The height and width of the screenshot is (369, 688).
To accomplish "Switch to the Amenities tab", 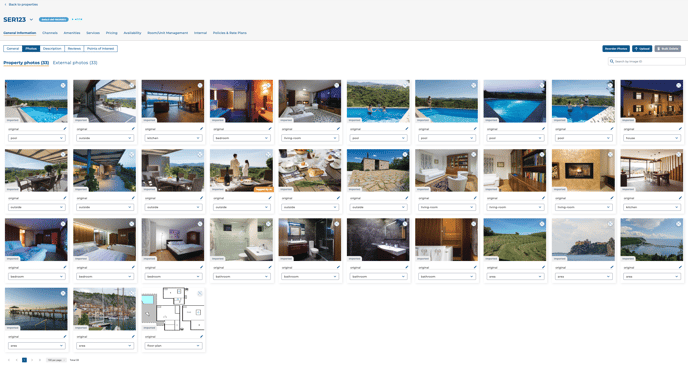I will pos(72,33).
